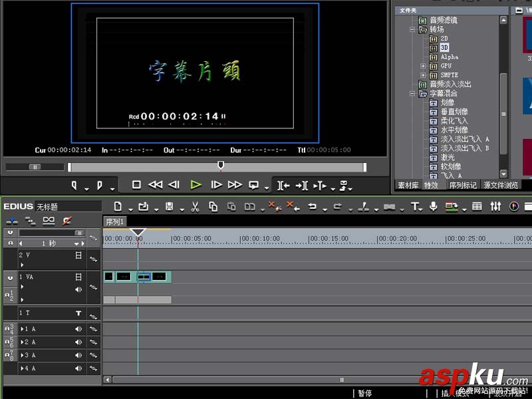Select the scissors cut tool icon
The image size is (532, 399).
pos(195,207)
